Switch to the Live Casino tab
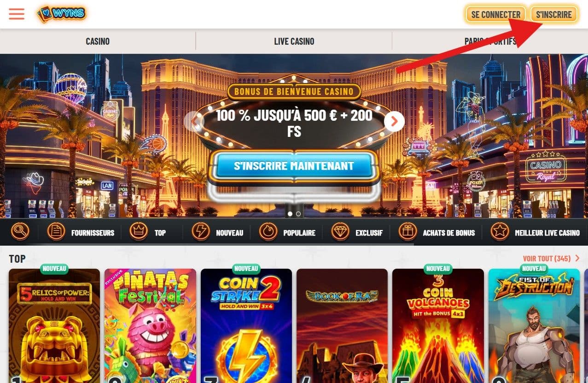The width and height of the screenshot is (588, 383). pyautogui.click(x=294, y=41)
